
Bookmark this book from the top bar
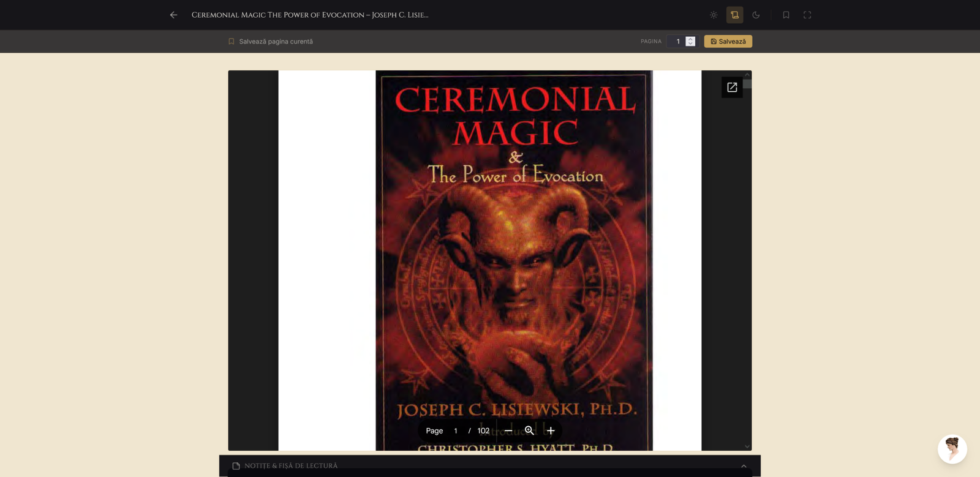(x=786, y=15)
